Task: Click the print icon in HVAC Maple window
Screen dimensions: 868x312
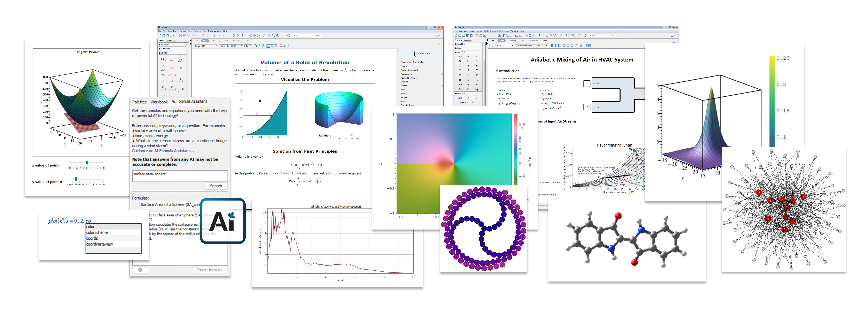Action: coord(467,35)
